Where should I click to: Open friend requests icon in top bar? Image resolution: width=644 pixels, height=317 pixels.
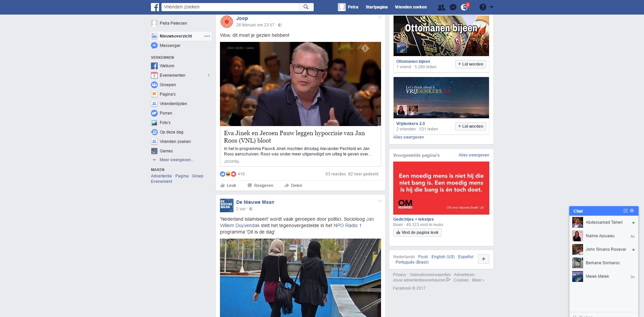pyautogui.click(x=441, y=7)
